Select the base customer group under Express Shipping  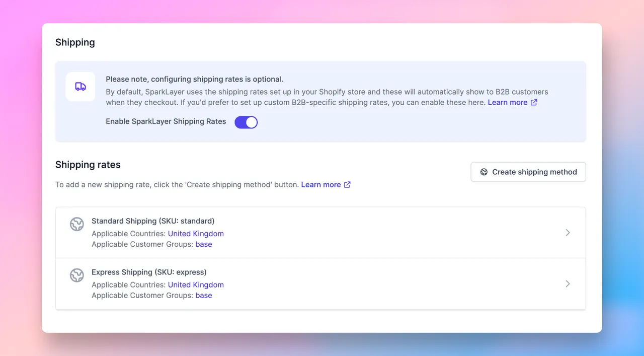point(204,295)
